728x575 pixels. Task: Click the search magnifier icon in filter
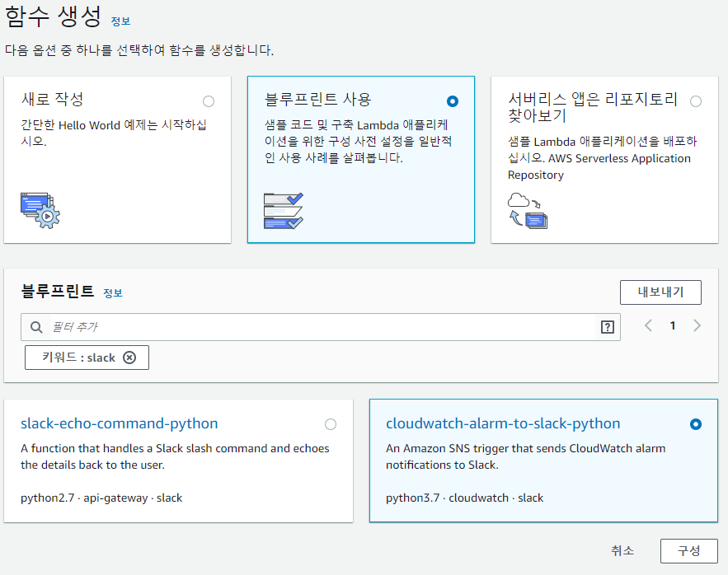tap(36, 327)
